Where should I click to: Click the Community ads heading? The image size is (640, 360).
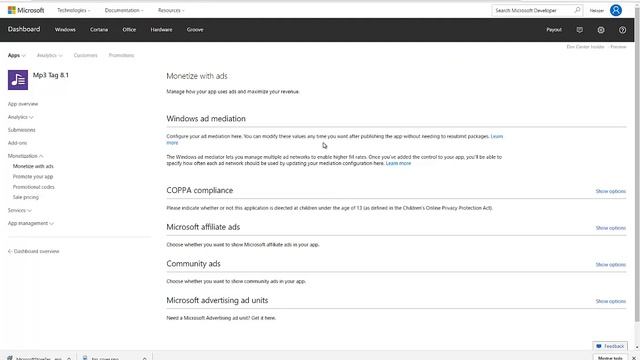click(193, 264)
